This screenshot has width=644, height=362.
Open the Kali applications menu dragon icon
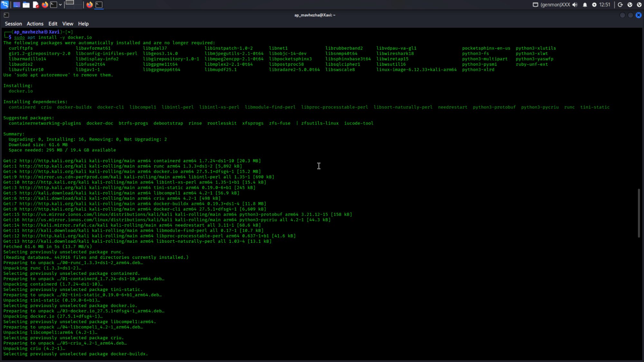click(x=5, y=5)
